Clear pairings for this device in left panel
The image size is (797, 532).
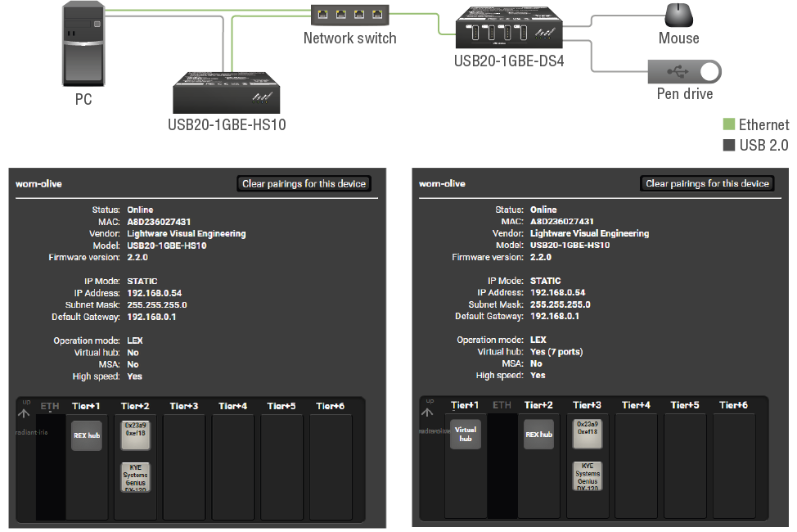click(304, 184)
